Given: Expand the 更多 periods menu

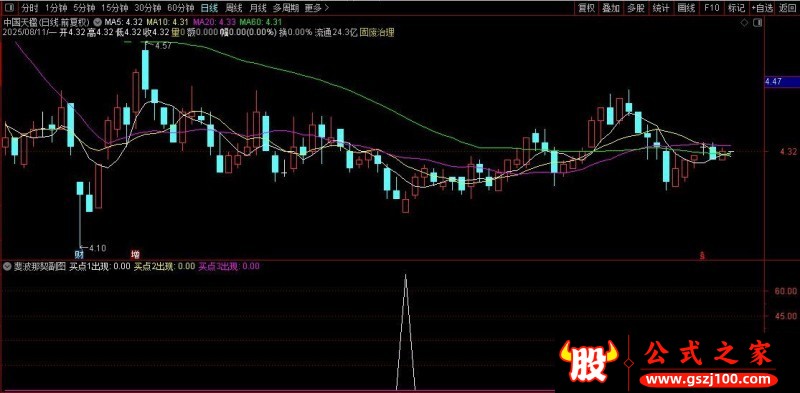Looking at the screenshot, I should pos(316,8).
